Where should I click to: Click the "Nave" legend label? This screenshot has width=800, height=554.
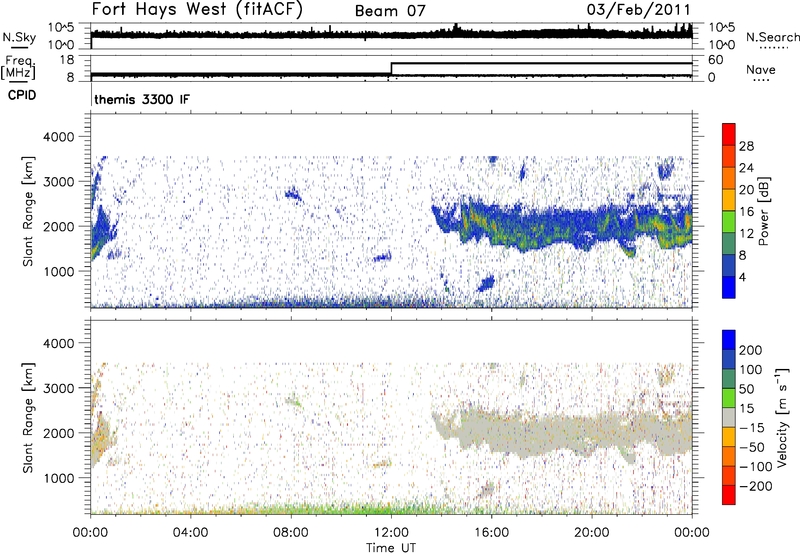point(761,69)
